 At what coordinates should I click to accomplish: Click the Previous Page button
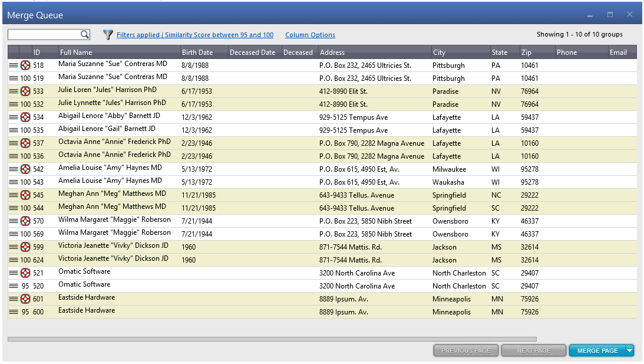point(465,350)
